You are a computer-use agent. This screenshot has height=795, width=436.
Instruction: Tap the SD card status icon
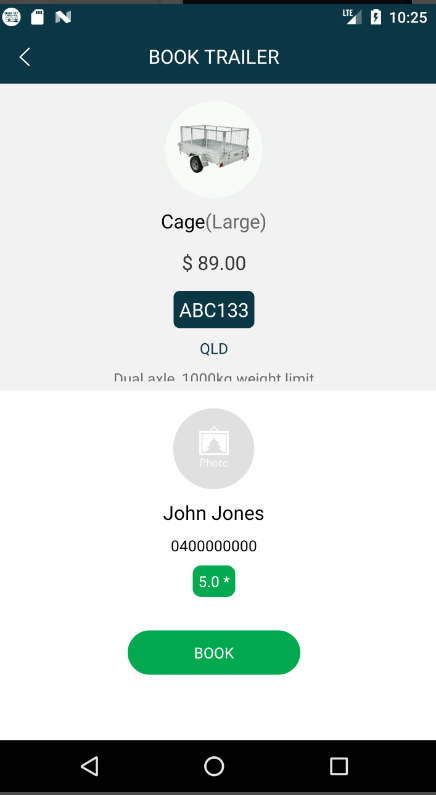(x=38, y=17)
